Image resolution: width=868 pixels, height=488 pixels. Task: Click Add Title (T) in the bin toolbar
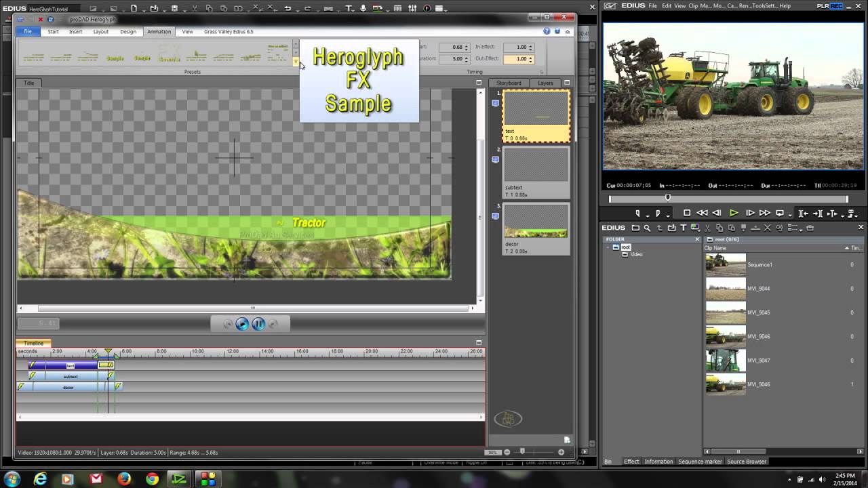tap(683, 228)
